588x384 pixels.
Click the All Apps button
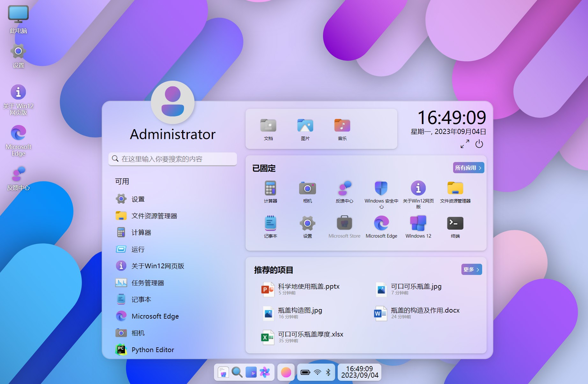[x=468, y=168]
